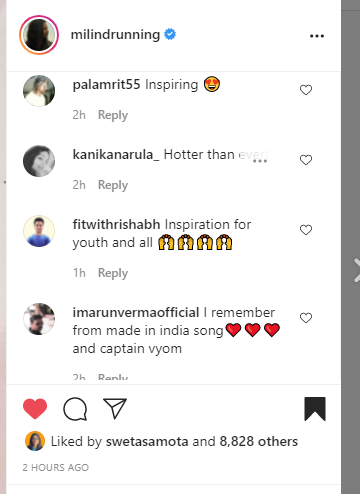
Task: Like imarunvermaofficial's comment with the heart
Action: (306, 318)
